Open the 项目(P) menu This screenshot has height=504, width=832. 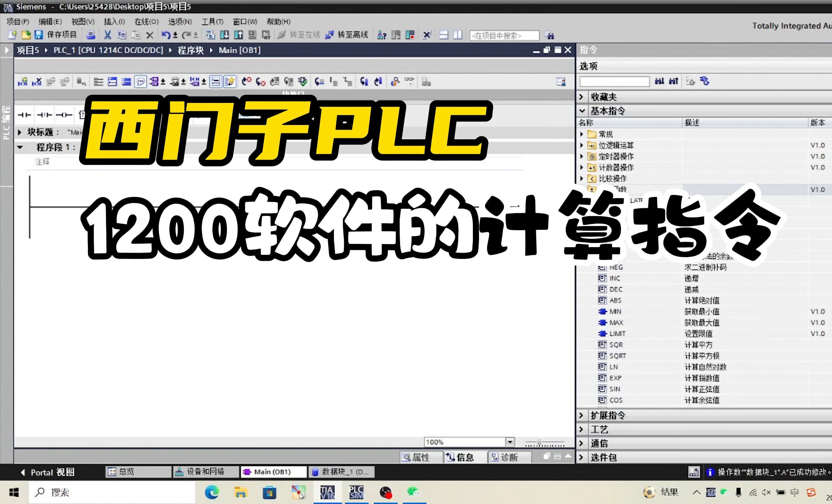[18, 22]
